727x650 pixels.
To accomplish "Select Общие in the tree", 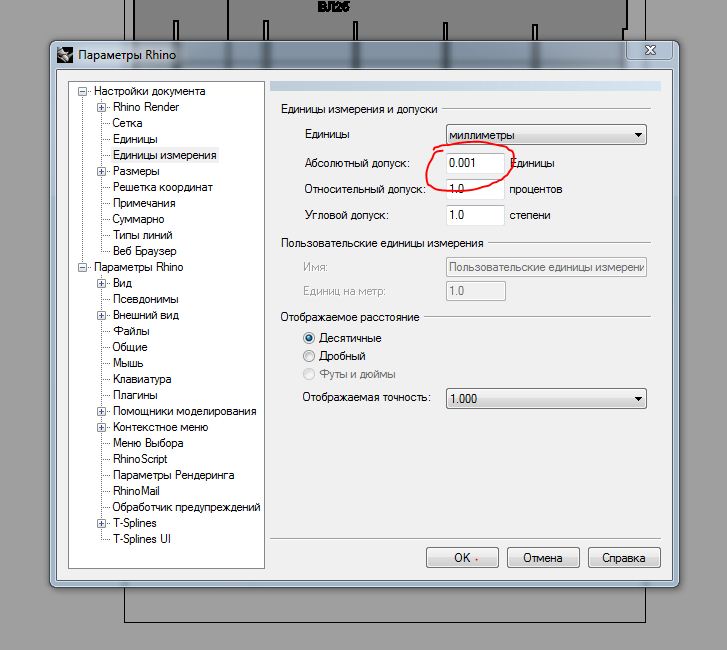I will [129, 347].
